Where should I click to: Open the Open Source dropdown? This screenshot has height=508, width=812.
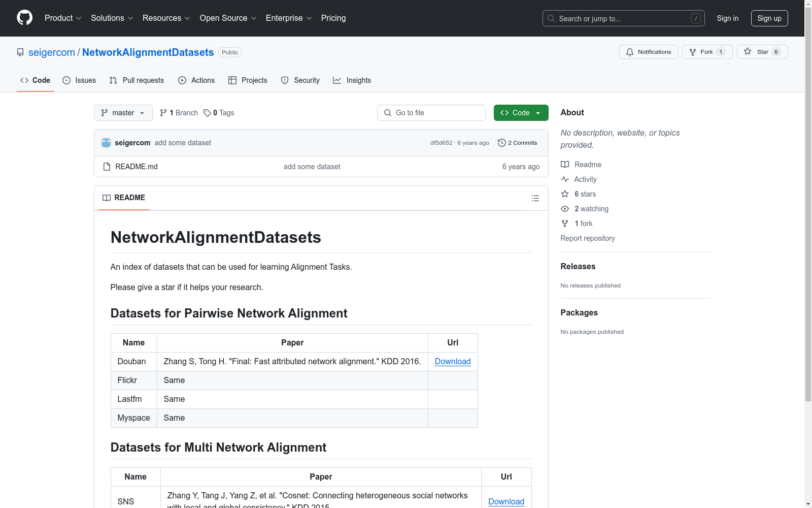pos(228,18)
